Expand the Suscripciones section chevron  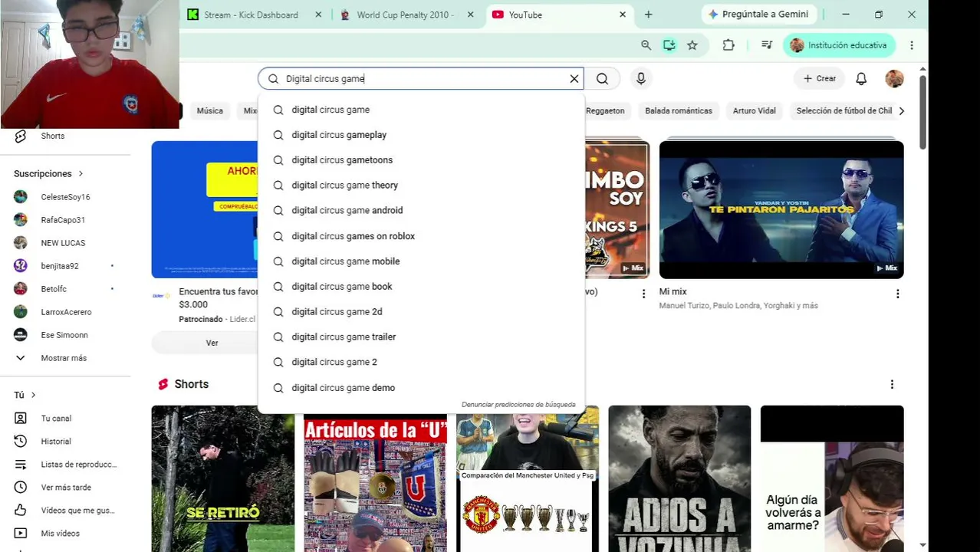(81, 174)
